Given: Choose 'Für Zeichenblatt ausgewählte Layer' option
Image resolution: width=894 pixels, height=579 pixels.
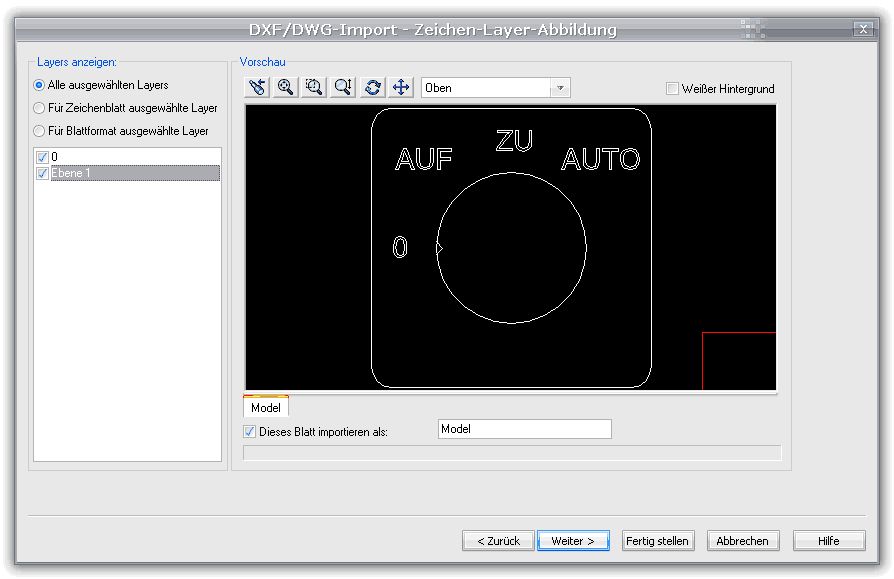Looking at the screenshot, I should 40,108.
